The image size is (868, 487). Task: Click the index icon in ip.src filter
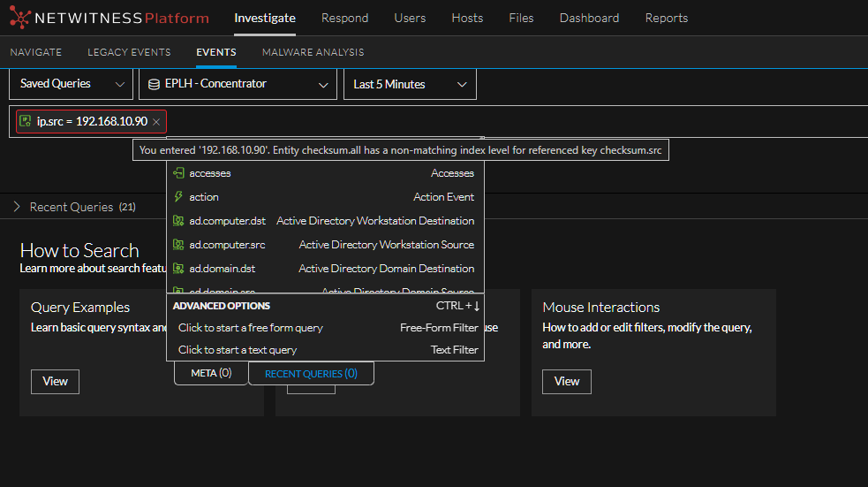pyautogui.click(x=26, y=122)
